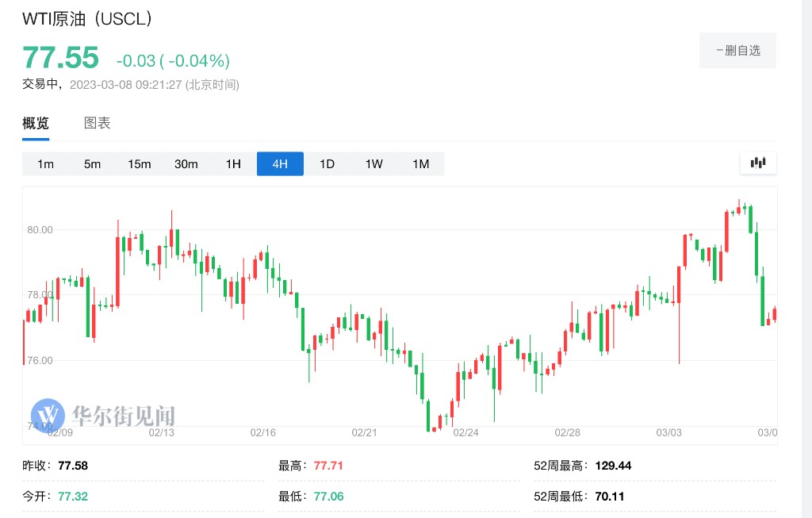
Task: Switch to the 概览 tab
Action: [x=36, y=123]
